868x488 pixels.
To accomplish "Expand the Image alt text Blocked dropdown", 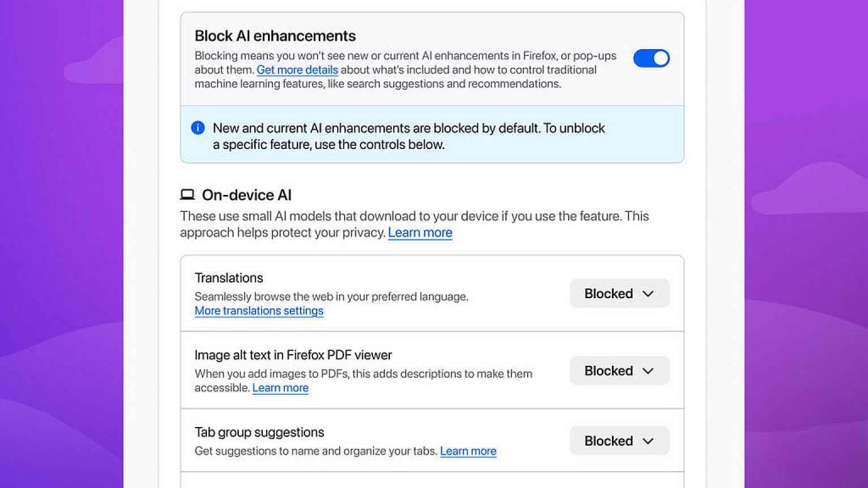I will pyautogui.click(x=619, y=370).
